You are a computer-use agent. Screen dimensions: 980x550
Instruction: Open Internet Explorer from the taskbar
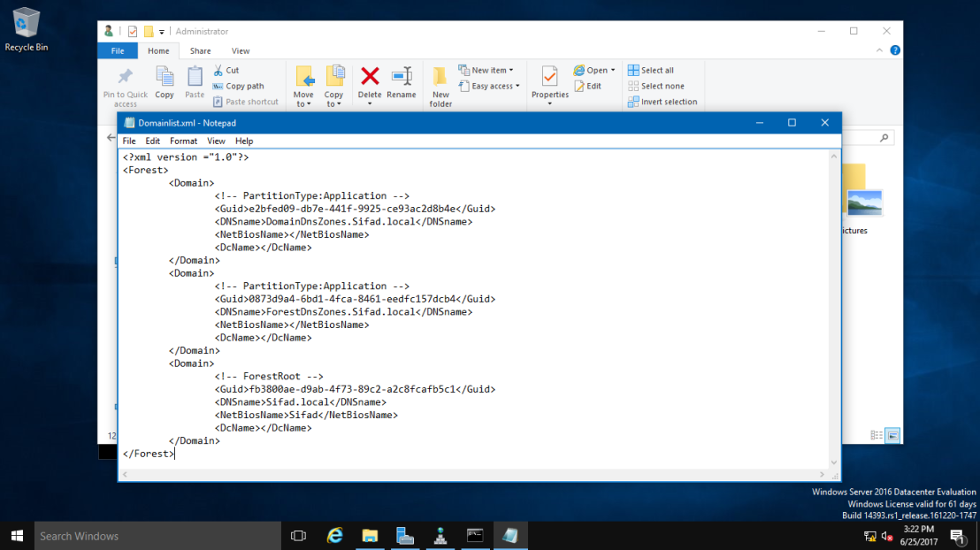[335, 536]
